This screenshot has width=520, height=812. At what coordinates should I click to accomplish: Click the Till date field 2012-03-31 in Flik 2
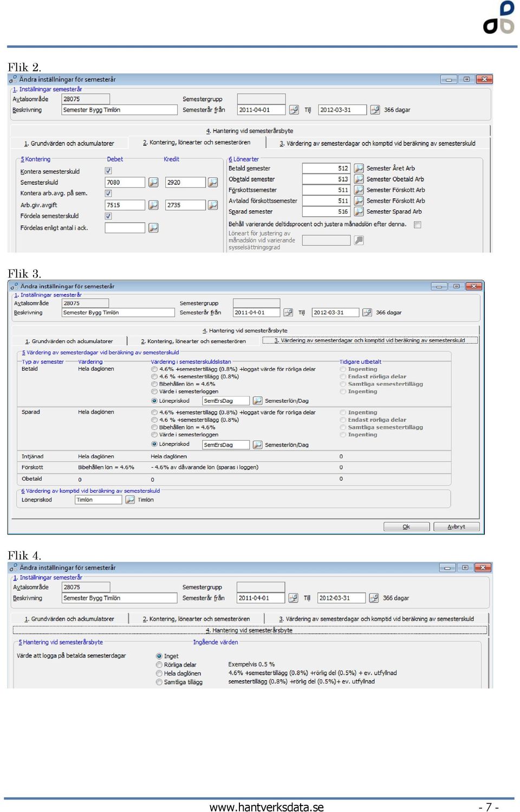pos(342,110)
